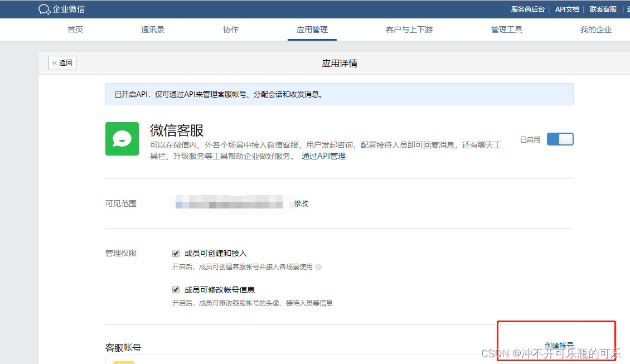The image size is (630, 364).
Task: Select the 应用管理 tab
Action: tap(312, 30)
